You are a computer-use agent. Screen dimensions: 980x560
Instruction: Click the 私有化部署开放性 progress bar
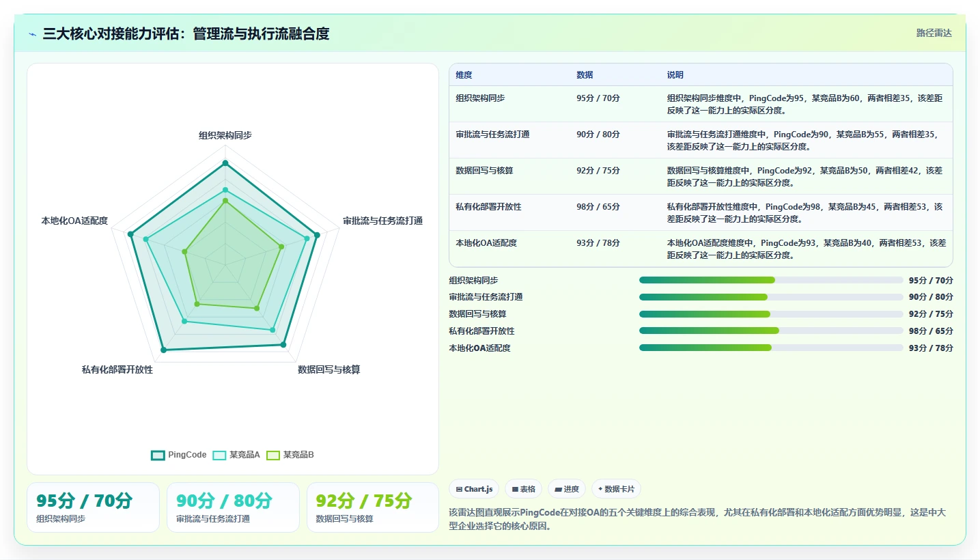(x=771, y=331)
